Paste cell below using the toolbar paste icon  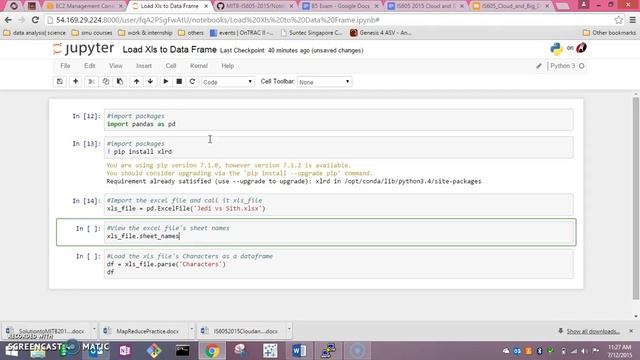(x=120, y=82)
